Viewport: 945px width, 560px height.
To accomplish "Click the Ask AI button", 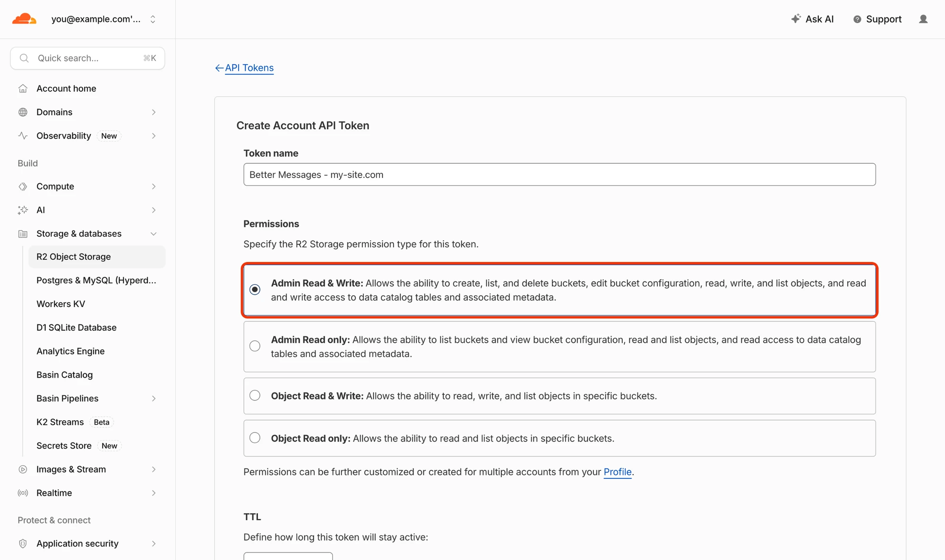I will point(812,19).
